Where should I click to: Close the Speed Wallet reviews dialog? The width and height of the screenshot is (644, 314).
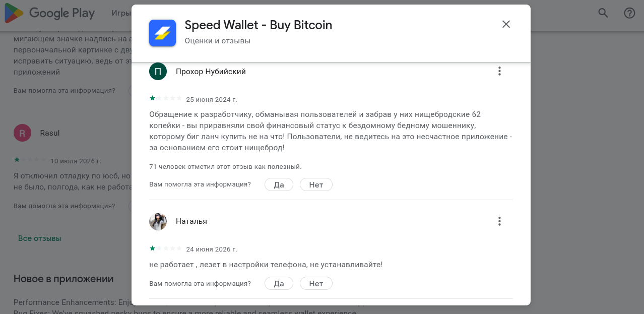pyautogui.click(x=506, y=24)
